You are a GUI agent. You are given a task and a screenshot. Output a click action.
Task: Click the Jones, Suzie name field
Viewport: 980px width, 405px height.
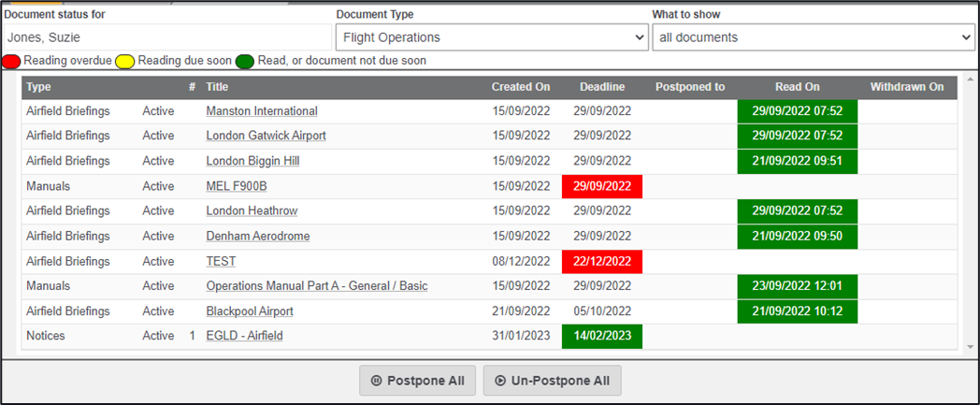point(166,37)
